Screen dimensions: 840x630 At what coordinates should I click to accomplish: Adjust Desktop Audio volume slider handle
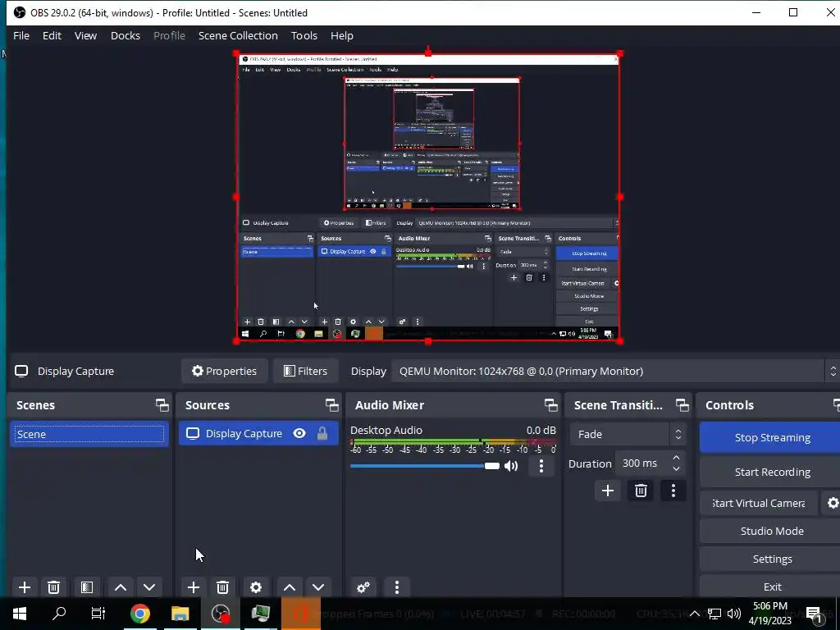click(x=492, y=466)
